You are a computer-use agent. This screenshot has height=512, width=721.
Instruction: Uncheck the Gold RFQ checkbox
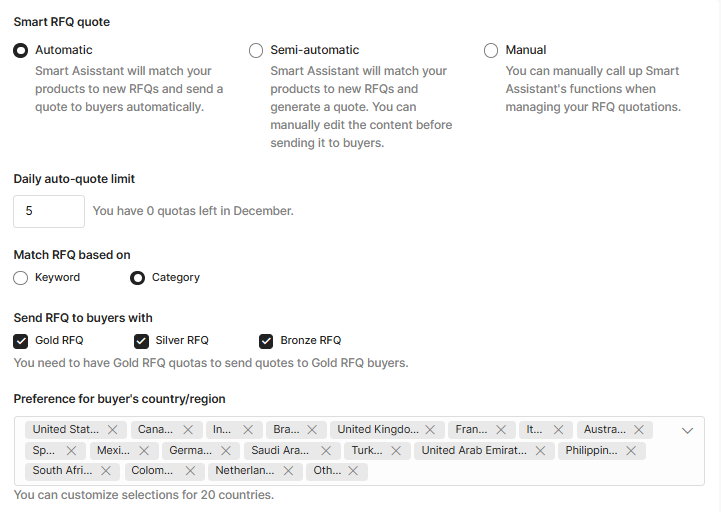pyautogui.click(x=20, y=340)
